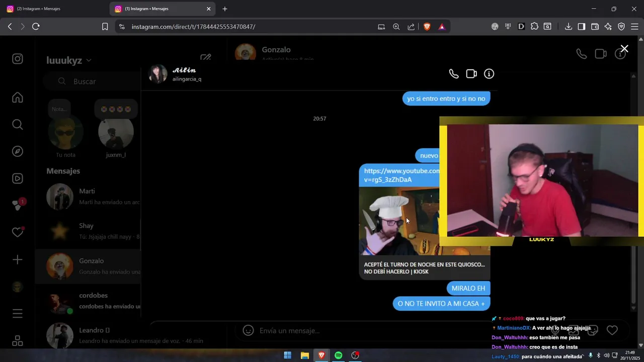Close the Ailin chat overlay with X
This screenshot has height=362, width=644.
tap(624, 49)
